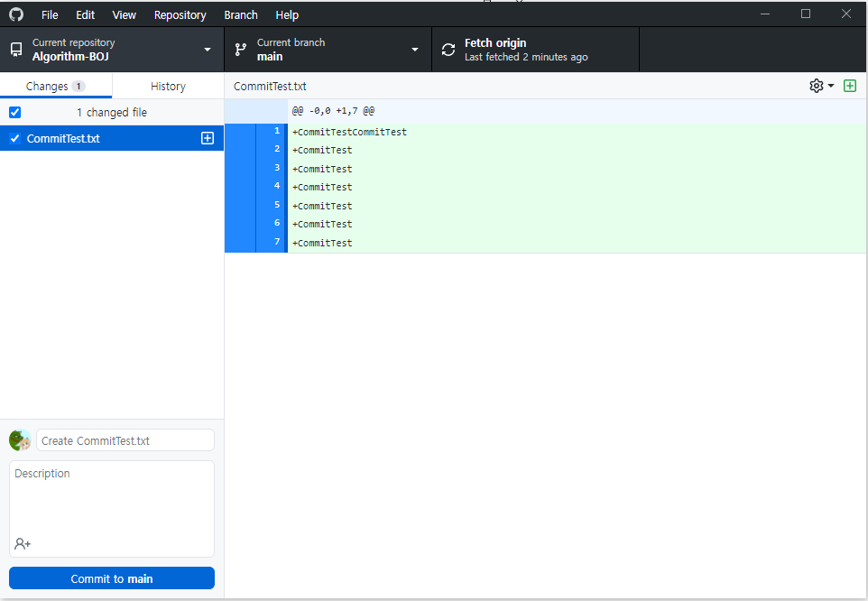
Task: Open the dropdown arrow next to diff gear
Action: [831, 86]
